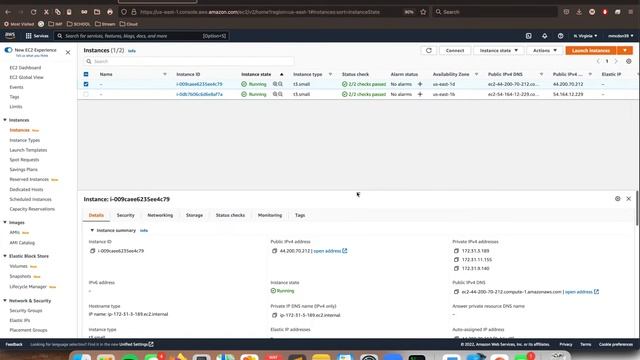Close the EC2 sidebar navigation
The height and width of the screenshot is (360, 640).
pyautogui.click(x=68, y=52)
